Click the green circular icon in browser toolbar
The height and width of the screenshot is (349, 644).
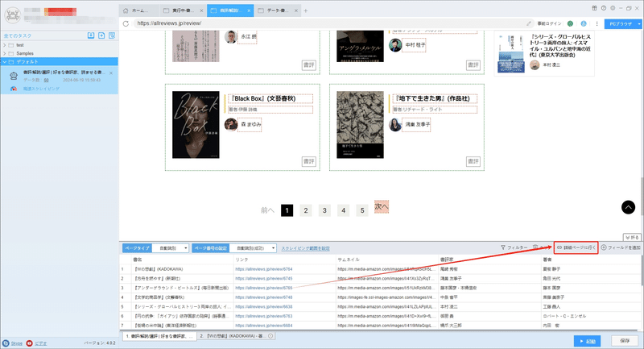pos(570,23)
